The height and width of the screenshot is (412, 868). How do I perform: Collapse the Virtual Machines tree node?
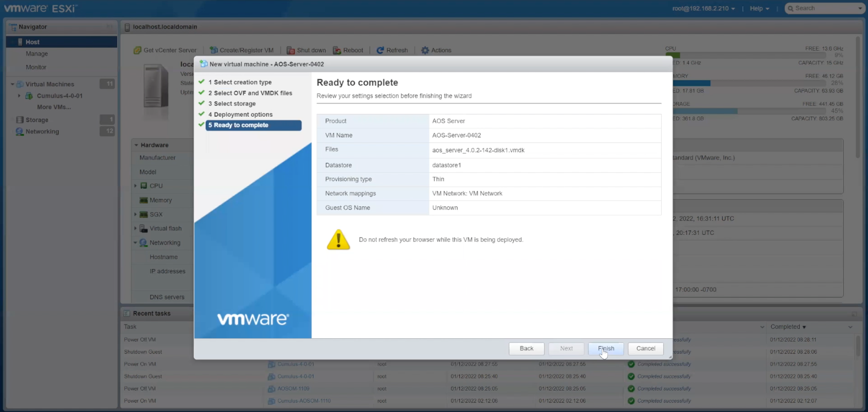[x=13, y=84]
